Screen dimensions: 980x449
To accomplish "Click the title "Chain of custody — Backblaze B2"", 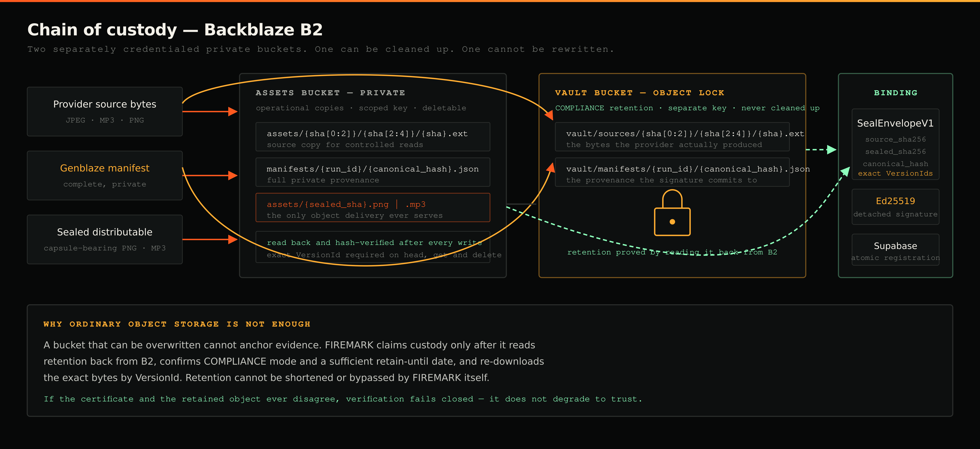I will click(x=175, y=30).
